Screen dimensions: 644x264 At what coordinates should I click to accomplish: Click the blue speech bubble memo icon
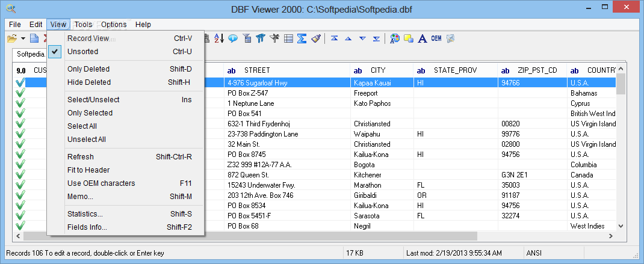click(233, 38)
